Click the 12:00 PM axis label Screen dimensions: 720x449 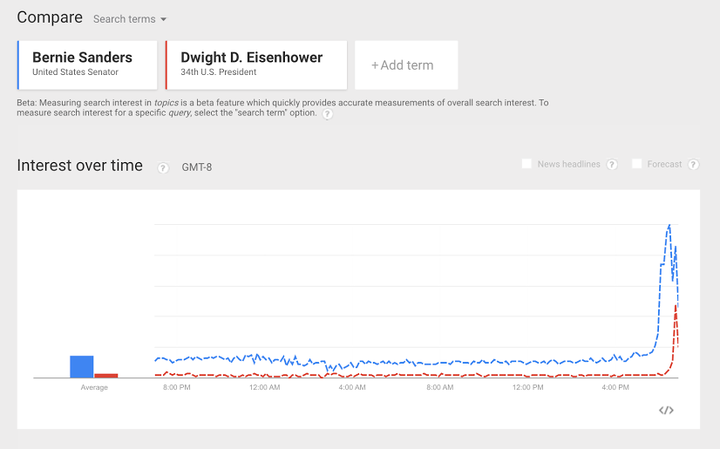coord(528,387)
